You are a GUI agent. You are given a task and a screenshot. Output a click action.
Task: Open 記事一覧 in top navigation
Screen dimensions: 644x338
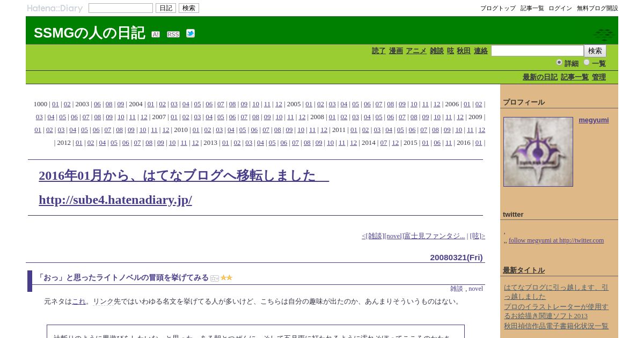[x=532, y=8]
